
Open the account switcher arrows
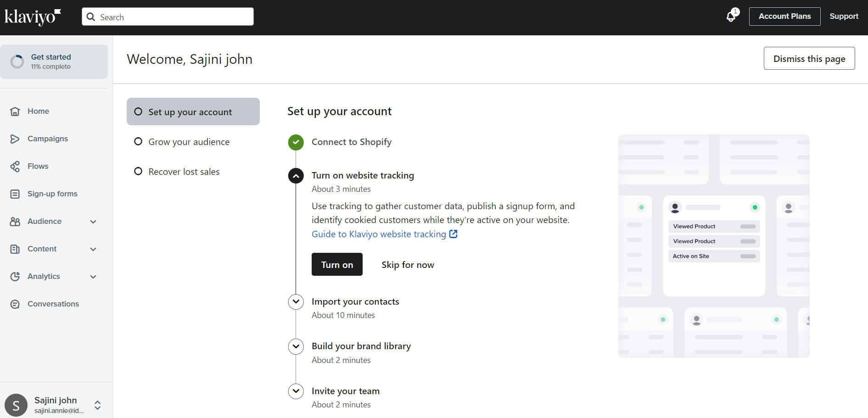[x=97, y=405]
